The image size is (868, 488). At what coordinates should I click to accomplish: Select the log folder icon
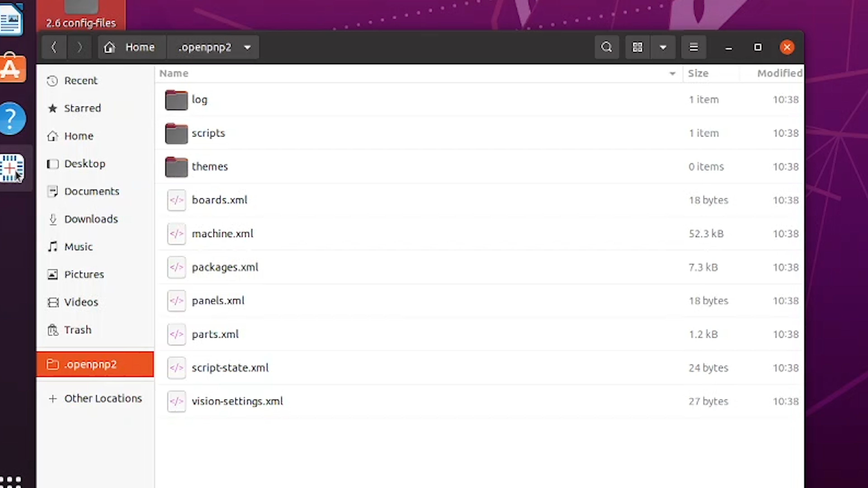[x=176, y=100]
